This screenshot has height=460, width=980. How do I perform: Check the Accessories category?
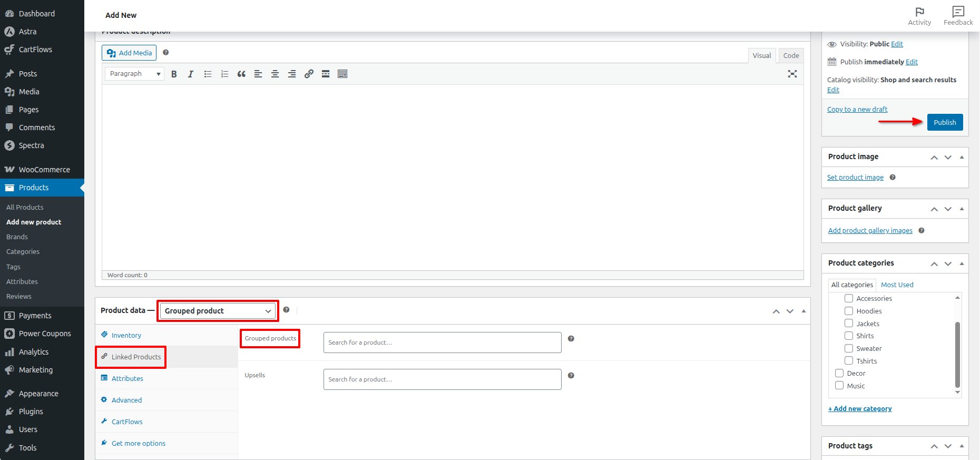pos(849,298)
